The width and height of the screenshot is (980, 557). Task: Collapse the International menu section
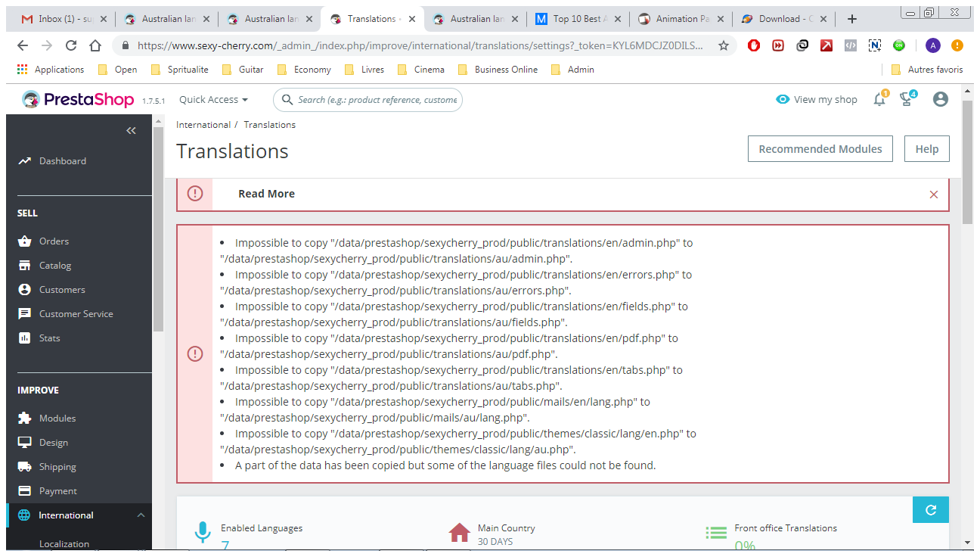[x=141, y=515]
